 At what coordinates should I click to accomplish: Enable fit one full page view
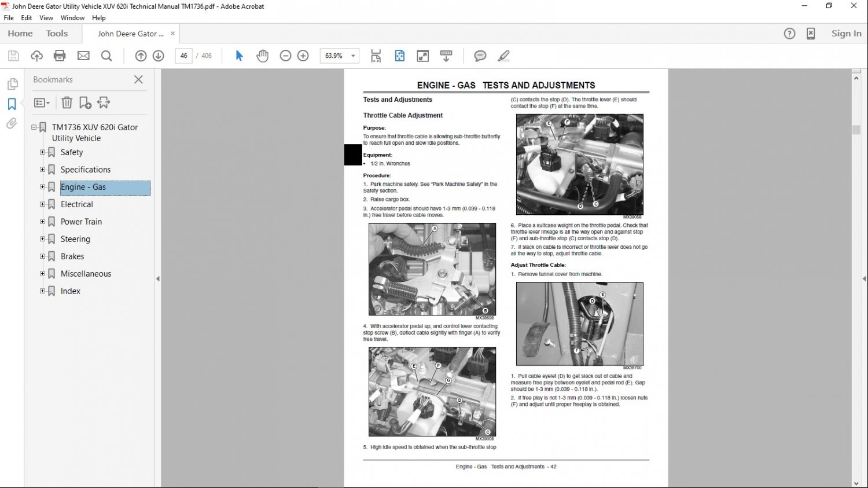(x=399, y=56)
